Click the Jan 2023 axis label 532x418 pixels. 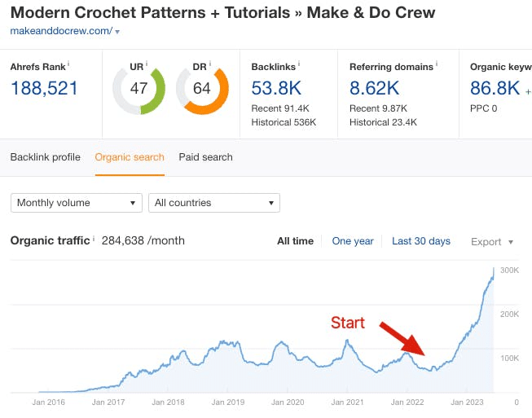[467, 403]
